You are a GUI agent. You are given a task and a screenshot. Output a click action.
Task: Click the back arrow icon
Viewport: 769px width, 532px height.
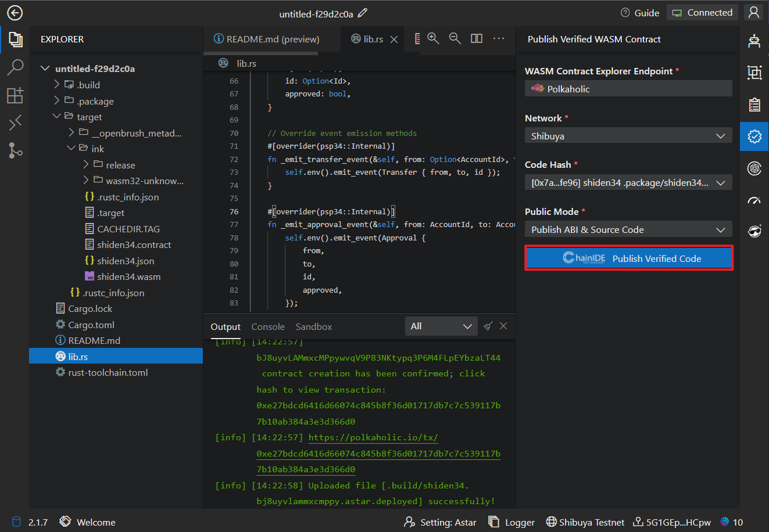coord(15,13)
